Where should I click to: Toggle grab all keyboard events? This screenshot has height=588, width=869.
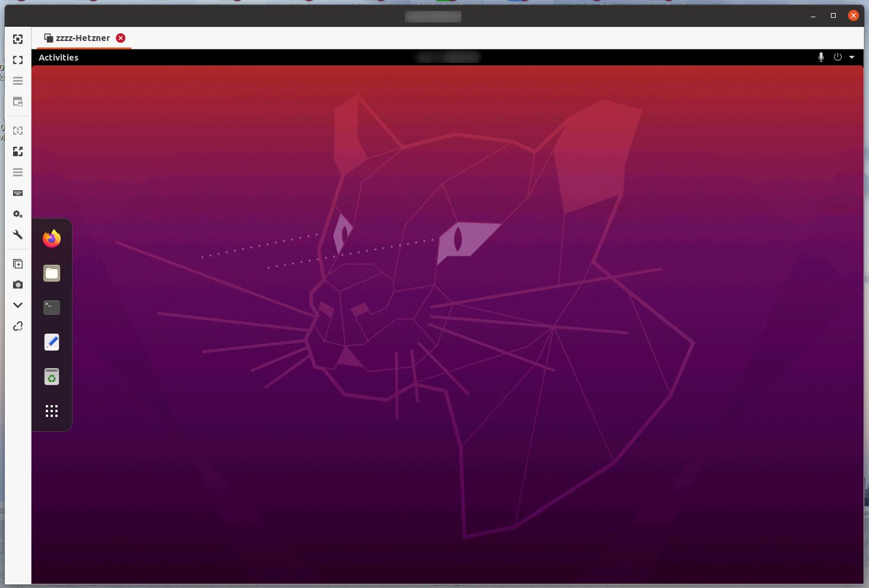tap(18, 193)
